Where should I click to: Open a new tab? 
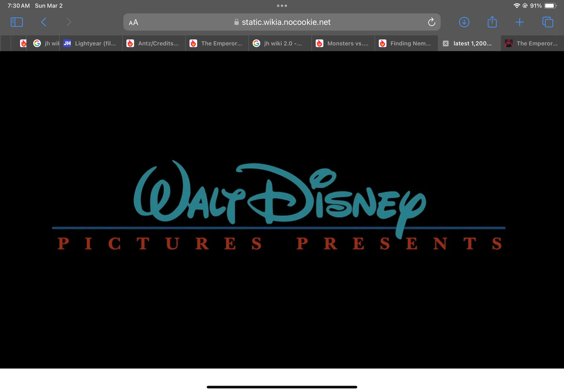click(x=520, y=22)
